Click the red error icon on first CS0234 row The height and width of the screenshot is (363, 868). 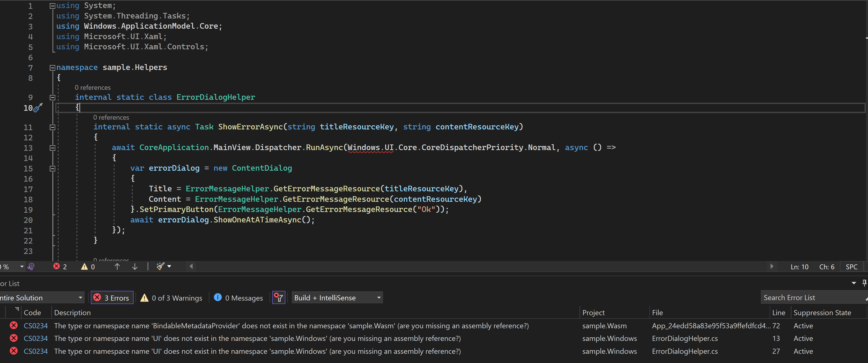click(x=13, y=325)
